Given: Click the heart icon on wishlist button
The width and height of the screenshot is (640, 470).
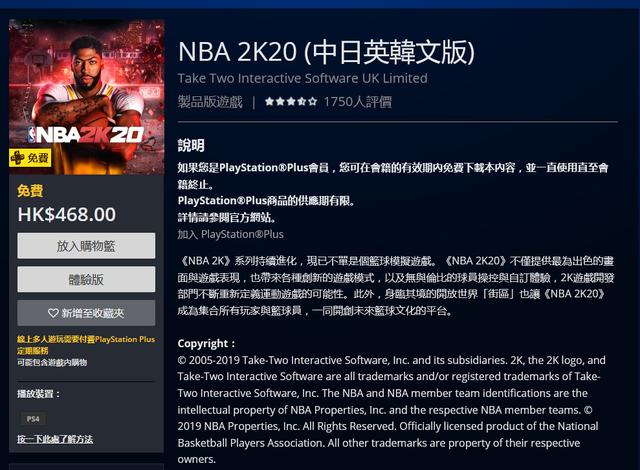Looking at the screenshot, I should tap(53, 313).
